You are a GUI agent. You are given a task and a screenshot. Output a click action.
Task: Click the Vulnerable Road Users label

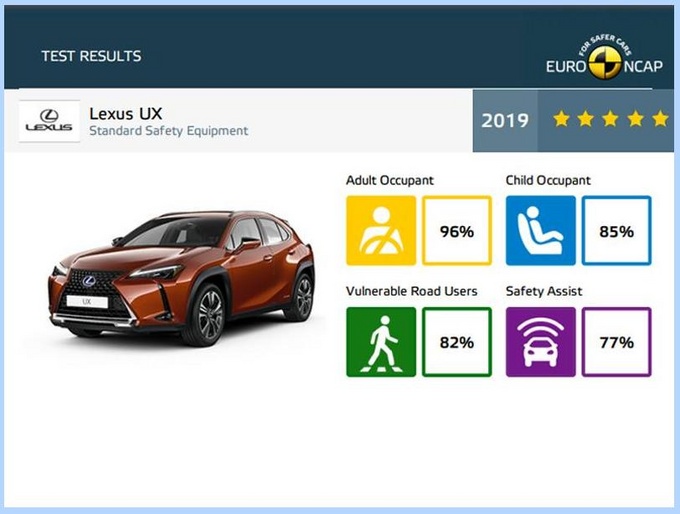[412, 291]
